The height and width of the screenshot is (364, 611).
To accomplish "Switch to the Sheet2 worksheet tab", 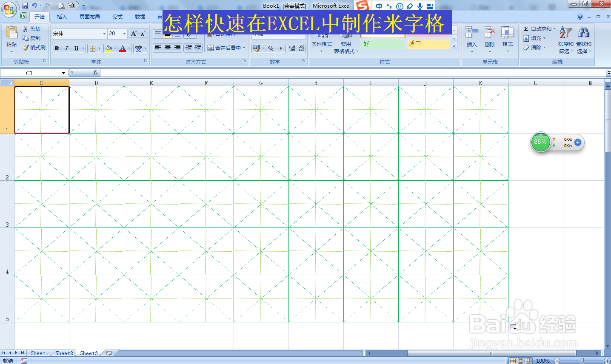I will (63, 353).
